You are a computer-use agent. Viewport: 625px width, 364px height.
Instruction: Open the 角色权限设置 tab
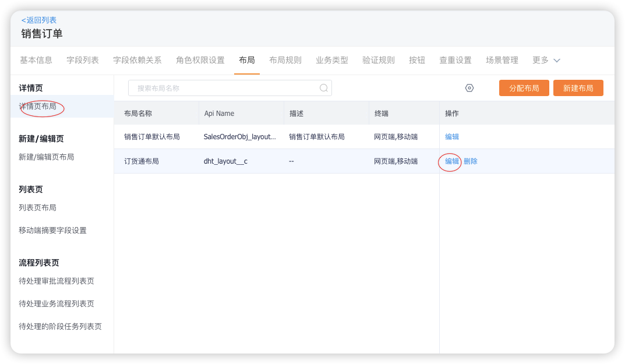200,60
